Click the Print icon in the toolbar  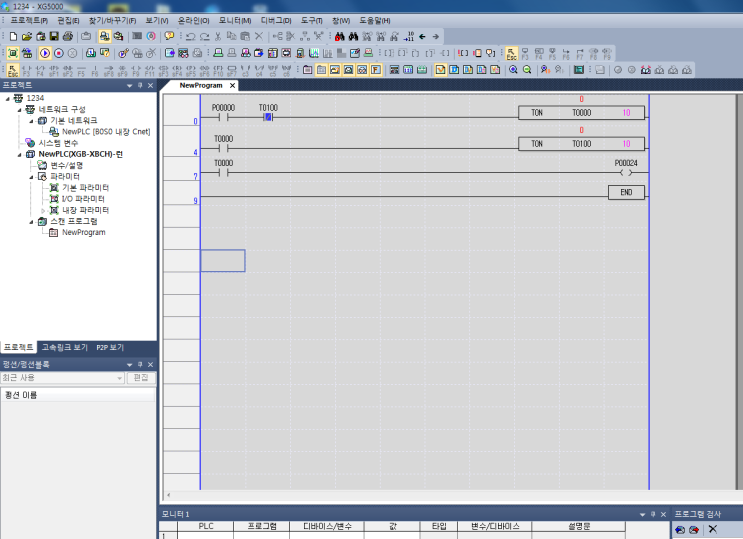(67, 36)
